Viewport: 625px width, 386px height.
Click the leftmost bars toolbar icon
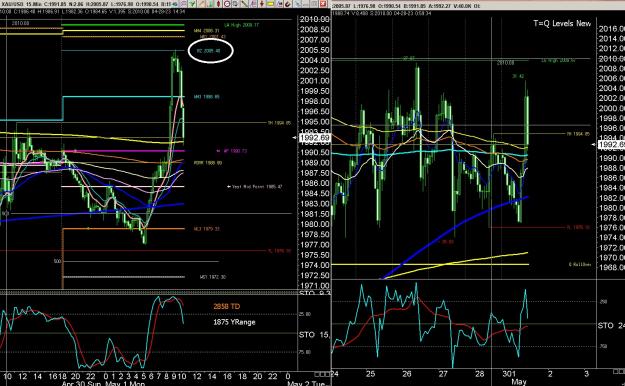(176, 4)
